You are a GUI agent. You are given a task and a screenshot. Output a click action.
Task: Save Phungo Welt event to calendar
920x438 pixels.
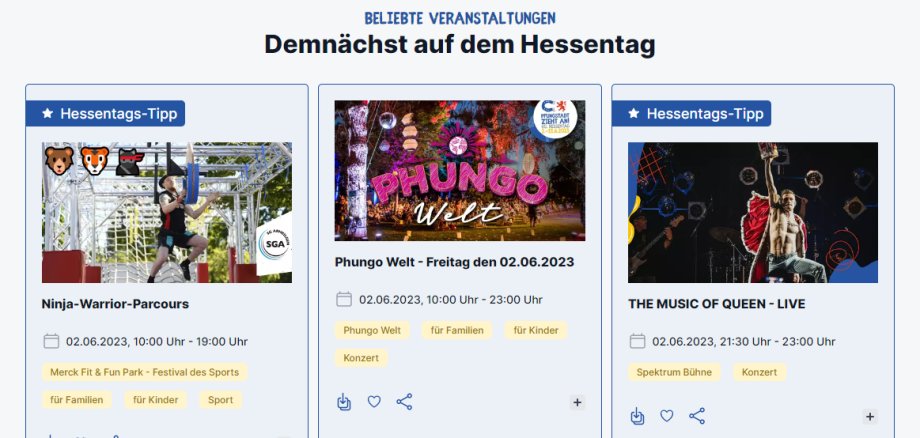[x=344, y=402]
